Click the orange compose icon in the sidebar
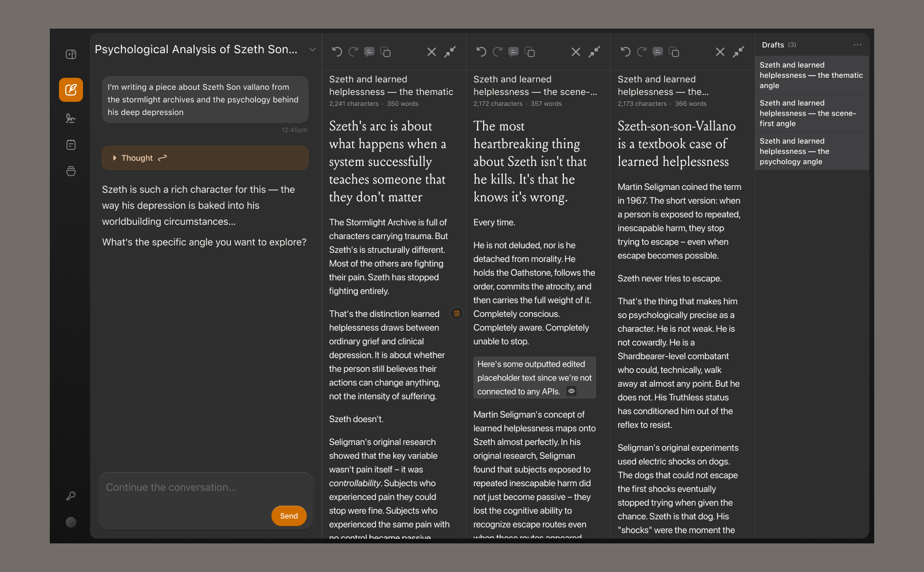 point(71,90)
